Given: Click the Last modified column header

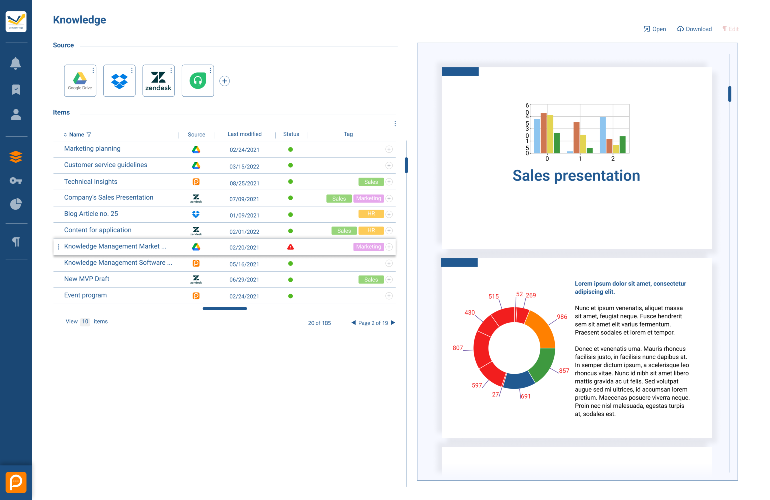Looking at the screenshot, I should pyautogui.click(x=244, y=134).
